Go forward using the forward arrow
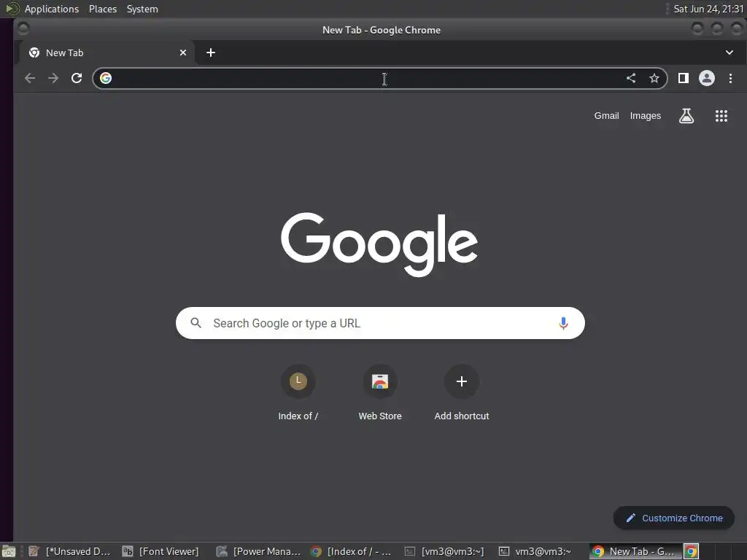747x560 pixels. pos(53,78)
